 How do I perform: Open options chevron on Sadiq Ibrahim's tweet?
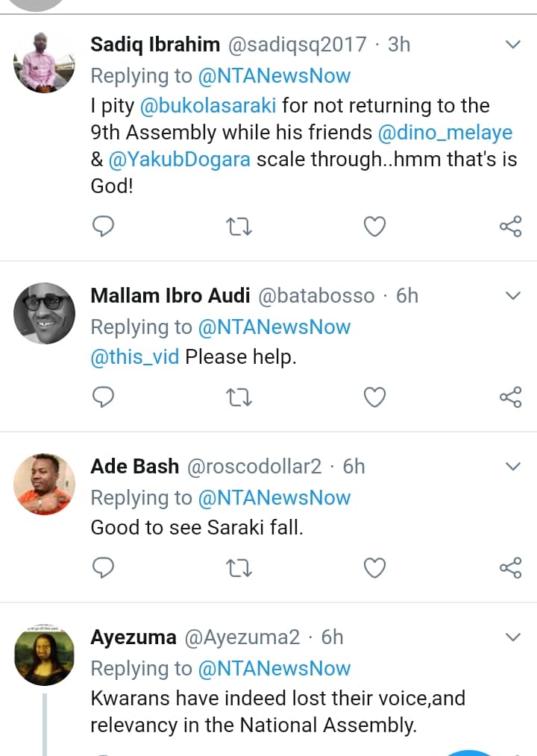(512, 45)
